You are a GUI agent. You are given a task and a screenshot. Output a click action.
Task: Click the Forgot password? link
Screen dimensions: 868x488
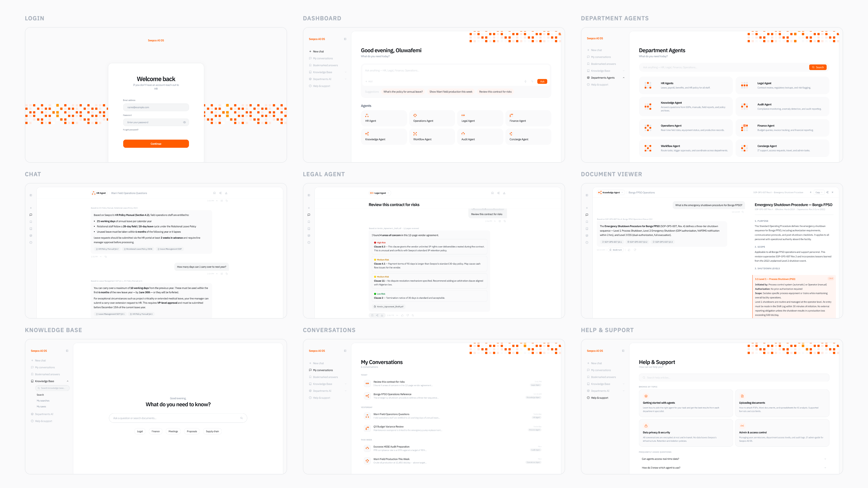tap(131, 130)
